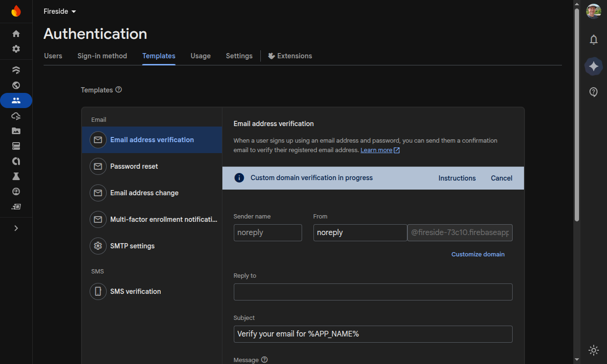This screenshot has width=607, height=364.
Task: Select Password reset template
Action: click(134, 166)
